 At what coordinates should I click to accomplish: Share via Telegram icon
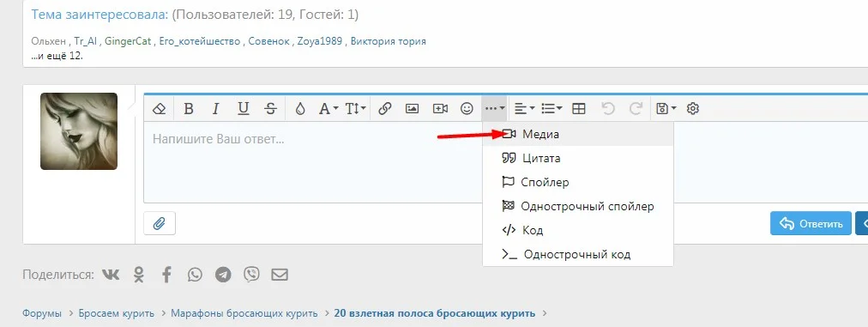(x=223, y=275)
